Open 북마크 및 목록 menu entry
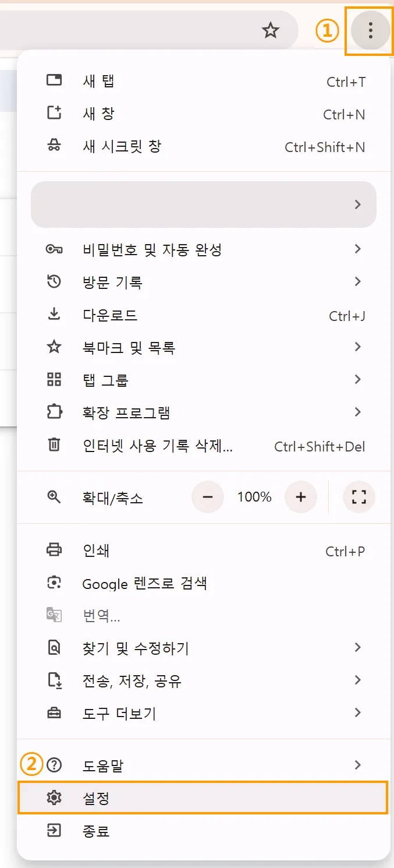 (x=129, y=348)
